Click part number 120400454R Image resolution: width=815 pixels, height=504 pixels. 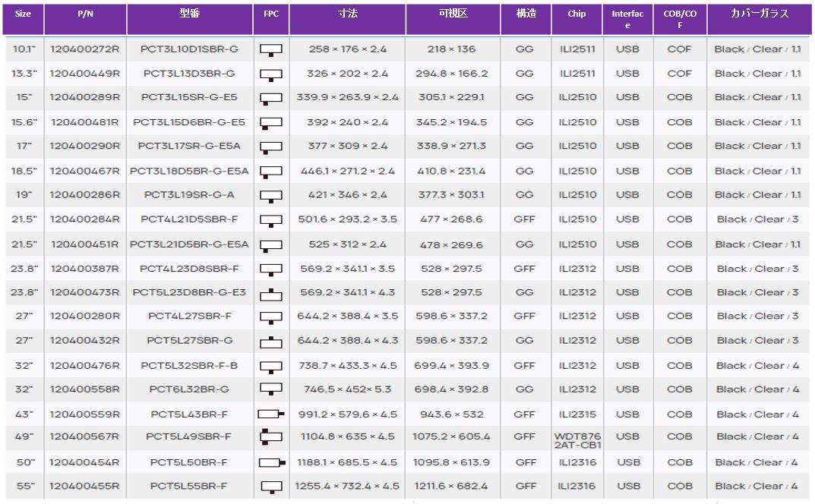coord(85,462)
